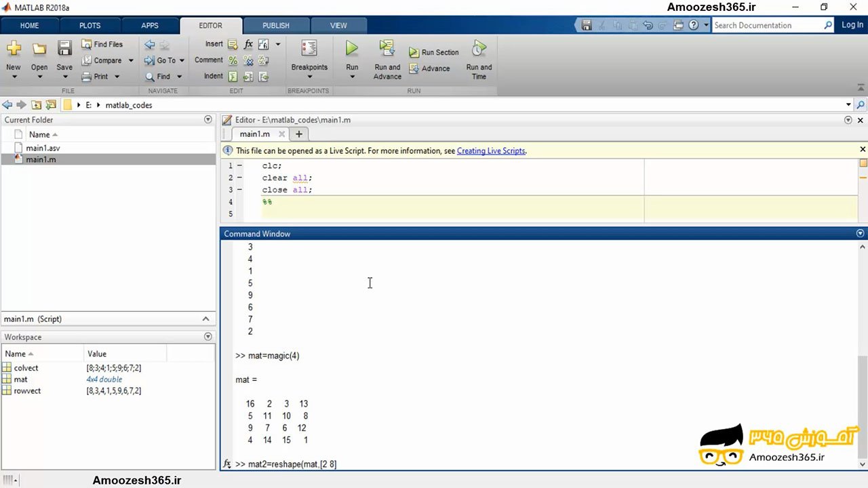Click the percent Comment icon

click(233, 60)
